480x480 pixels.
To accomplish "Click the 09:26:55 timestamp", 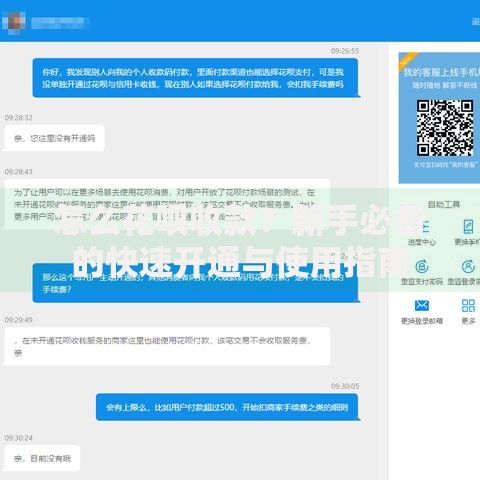I will [x=345, y=51].
